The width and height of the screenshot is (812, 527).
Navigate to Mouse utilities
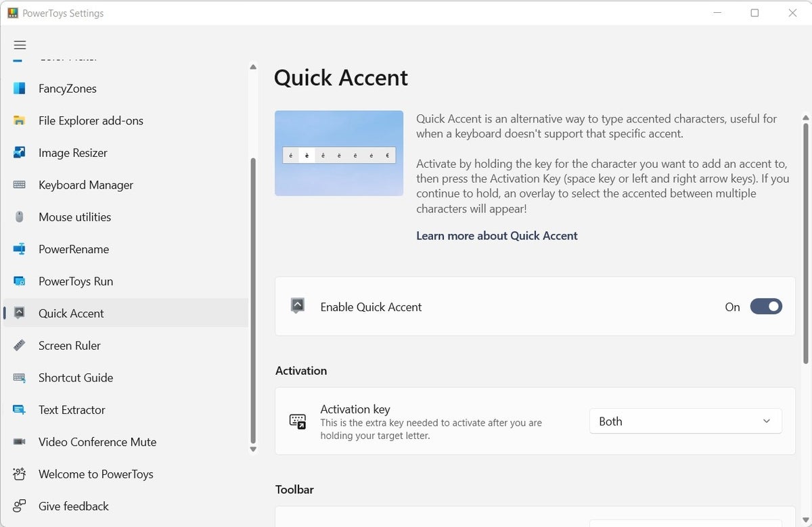(x=126, y=217)
